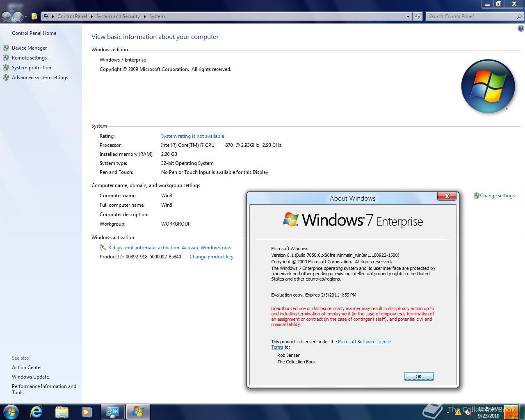Click the taskbar clock showing 9/23/2010

point(488,412)
